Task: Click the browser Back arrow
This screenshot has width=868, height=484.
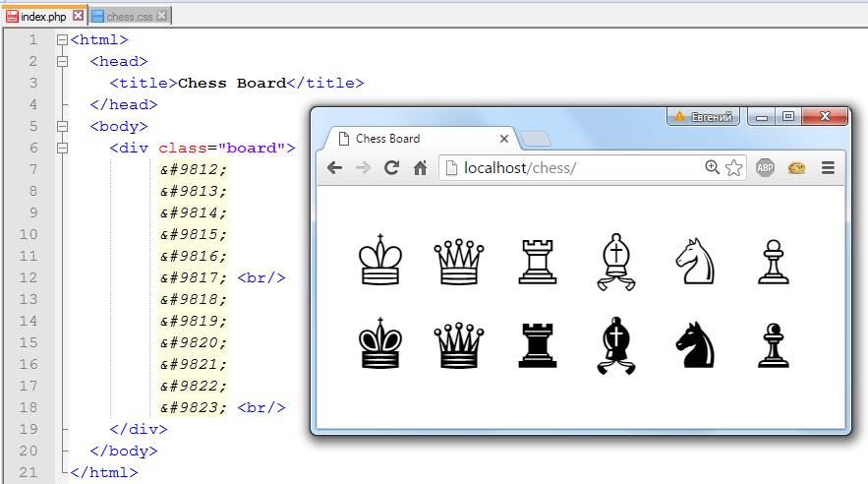Action: (x=334, y=168)
